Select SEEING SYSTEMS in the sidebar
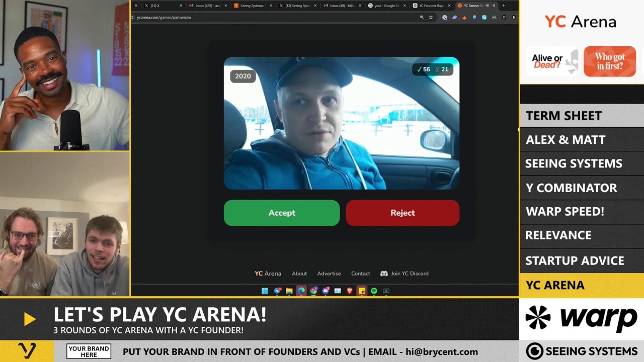Image resolution: width=644 pixels, height=362 pixels. tap(582, 163)
